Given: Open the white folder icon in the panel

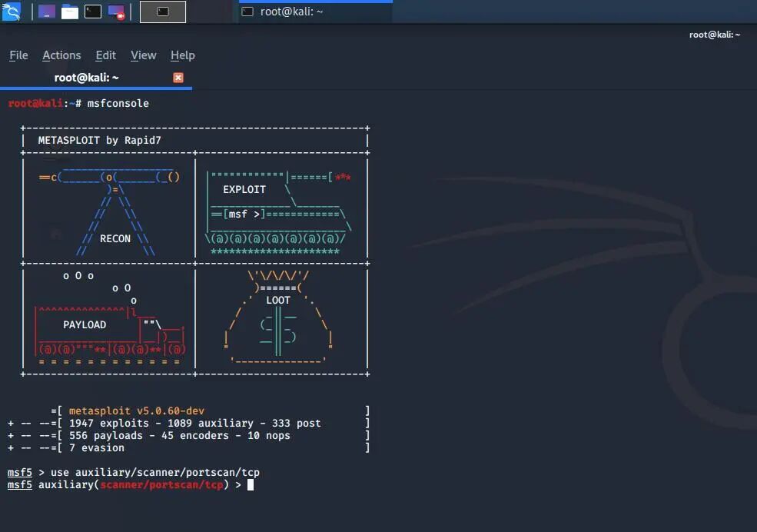Looking at the screenshot, I should click(68, 12).
